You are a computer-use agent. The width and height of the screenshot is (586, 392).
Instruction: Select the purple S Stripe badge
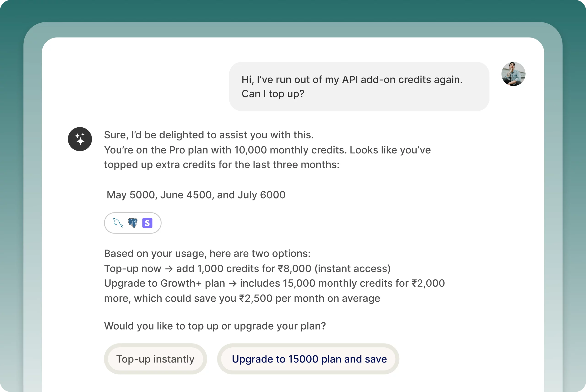pyautogui.click(x=147, y=223)
